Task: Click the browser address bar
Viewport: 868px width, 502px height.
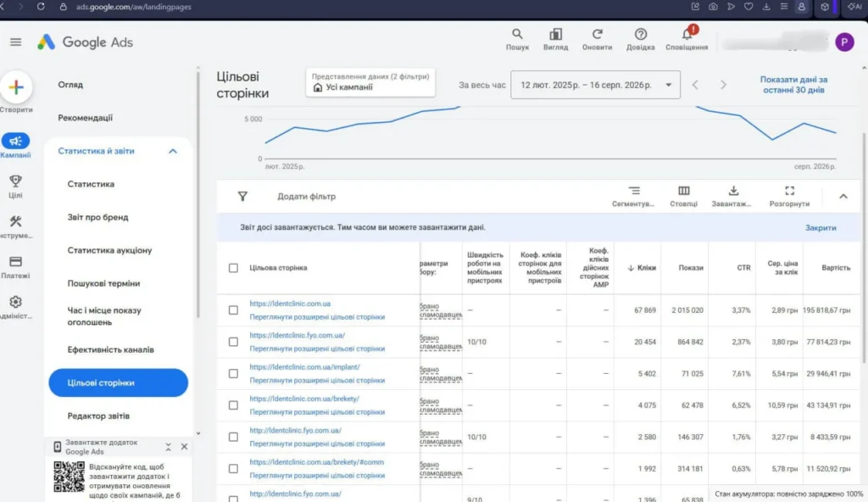Action: [133, 7]
